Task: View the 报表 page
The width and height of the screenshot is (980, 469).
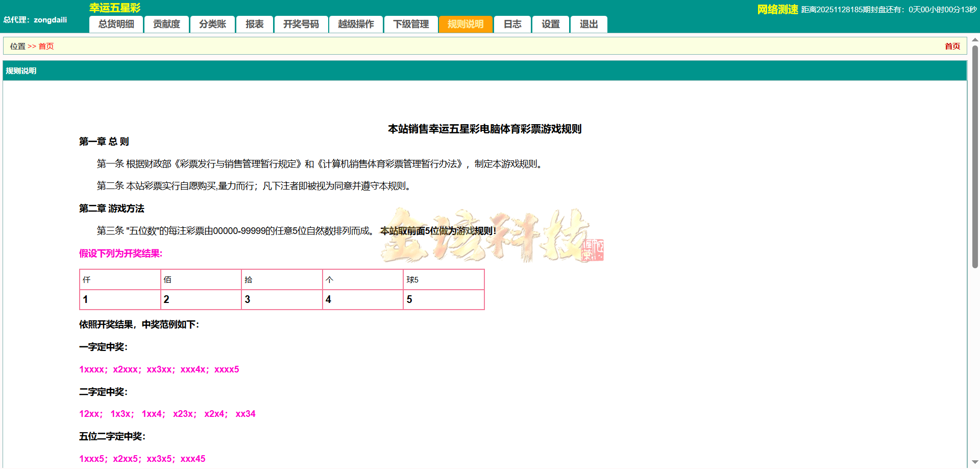Action: (x=254, y=24)
